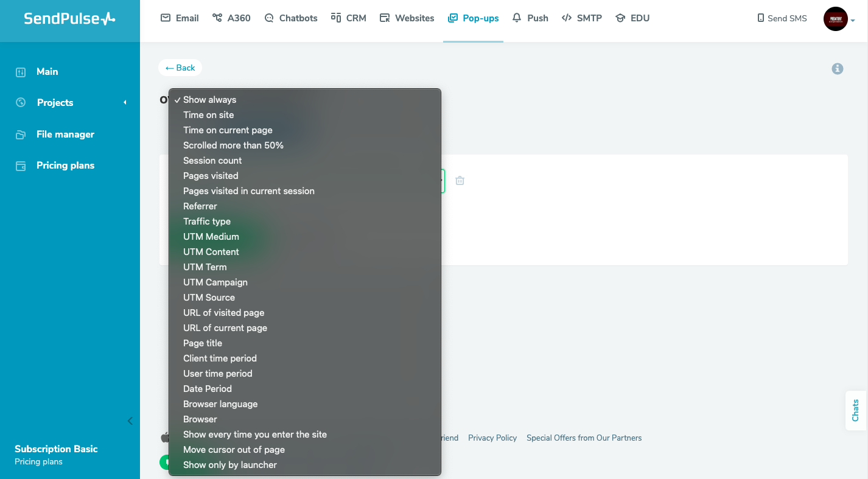
Task: Click the Back button
Action: pos(180,68)
